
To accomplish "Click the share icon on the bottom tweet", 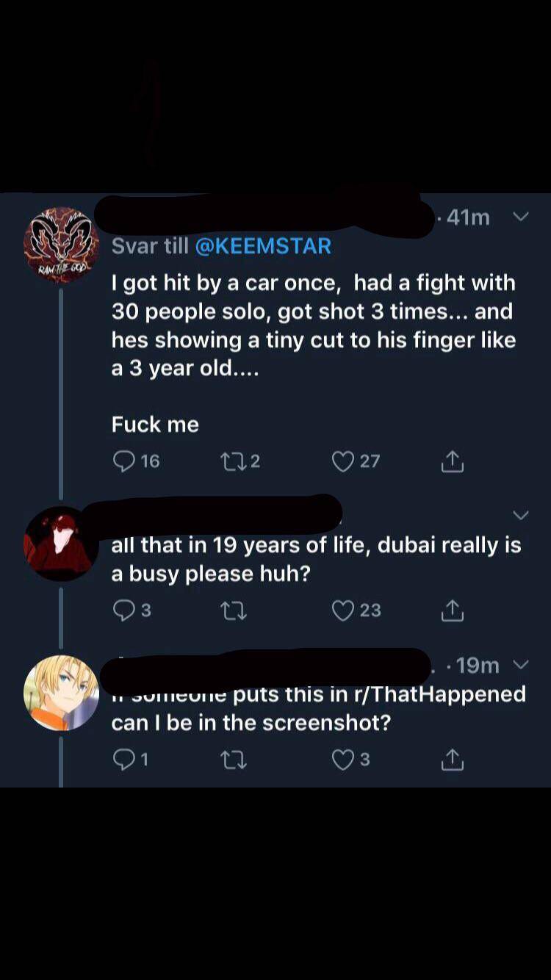I will point(453,759).
